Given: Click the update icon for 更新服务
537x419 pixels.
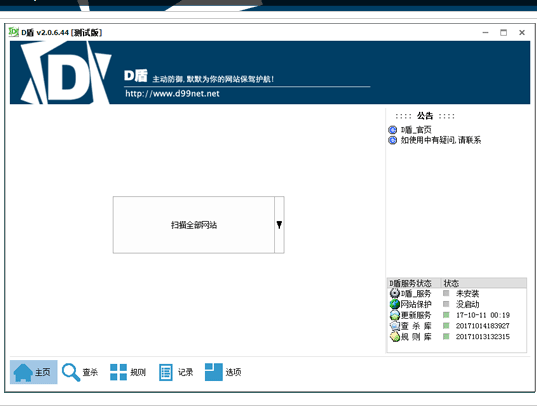Looking at the screenshot, I should pyautogui.click(x=395, y=315).
